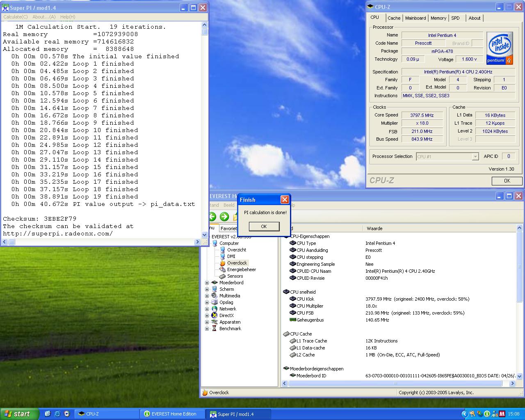Viewport: 525px width, 420px height.
Task: Switch to the SPD tab in CPU-Z
Action: tap(455, 18)
